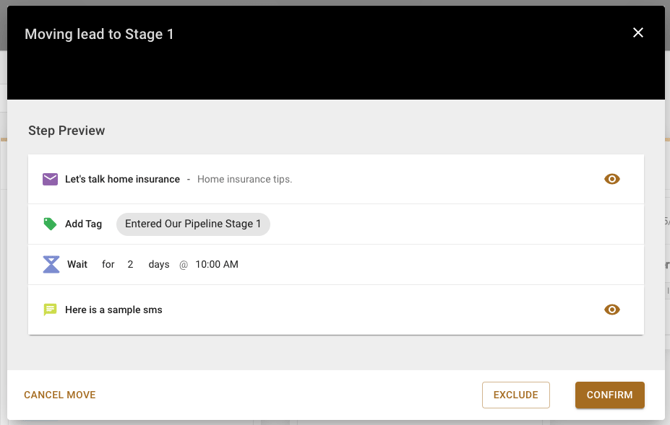The width and height of the screenshot is (670, 425).
Task: Confirm the move with the CONFIRM button
Action: (x=609, y=395)
